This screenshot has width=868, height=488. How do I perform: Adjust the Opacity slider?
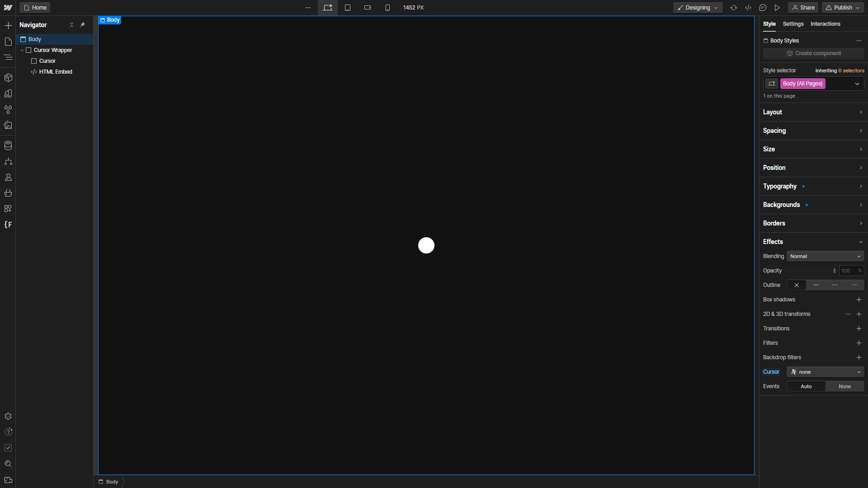834,271
